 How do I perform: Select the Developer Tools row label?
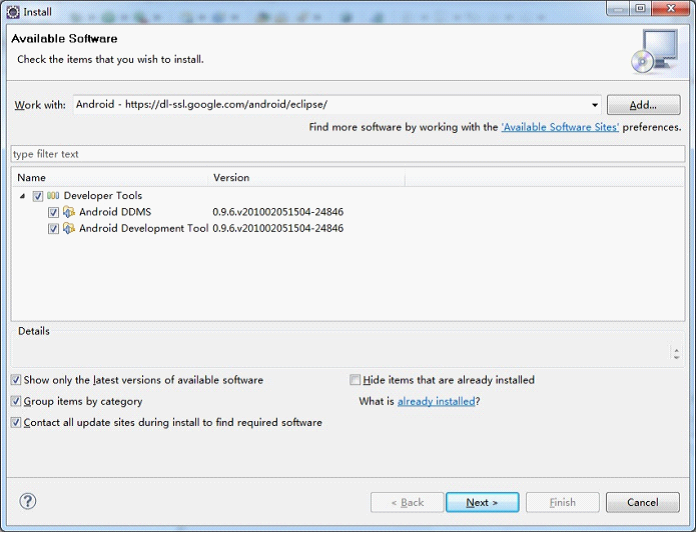[x=103, y=196]
